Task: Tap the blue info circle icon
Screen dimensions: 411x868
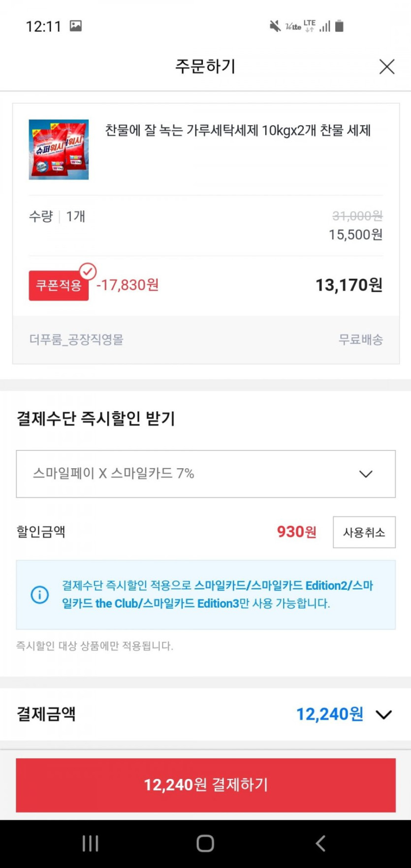Action: [x=40, y=595]
